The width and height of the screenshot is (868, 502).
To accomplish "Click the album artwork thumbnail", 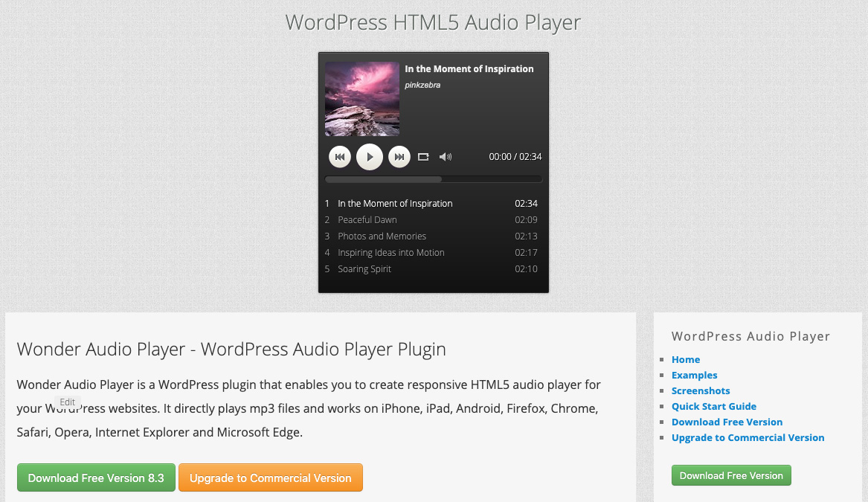I will pyautogui.click(x=361, y=98).
